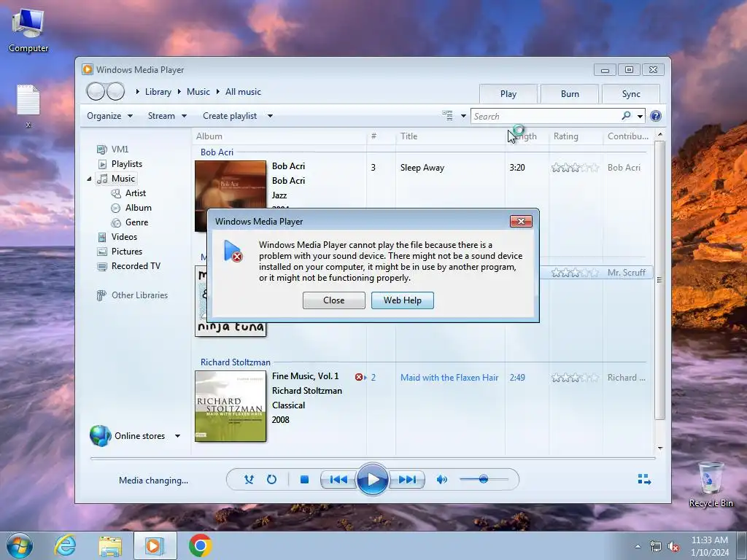Toggle repeat mode in playback controls
The width and height of the screenshot is (747, 560).
(x=271, y=480)
